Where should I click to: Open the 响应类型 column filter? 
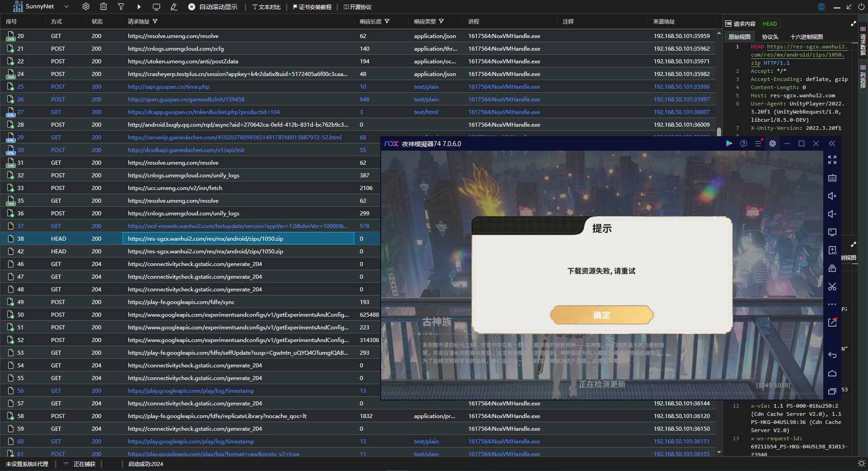coord(441,21)
